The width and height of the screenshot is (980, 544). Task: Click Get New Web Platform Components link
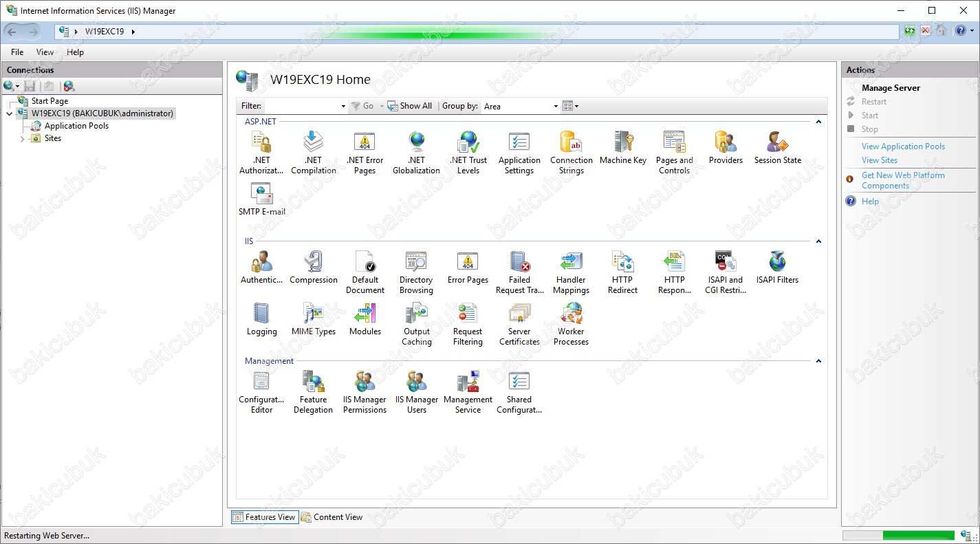coord(903,180)
